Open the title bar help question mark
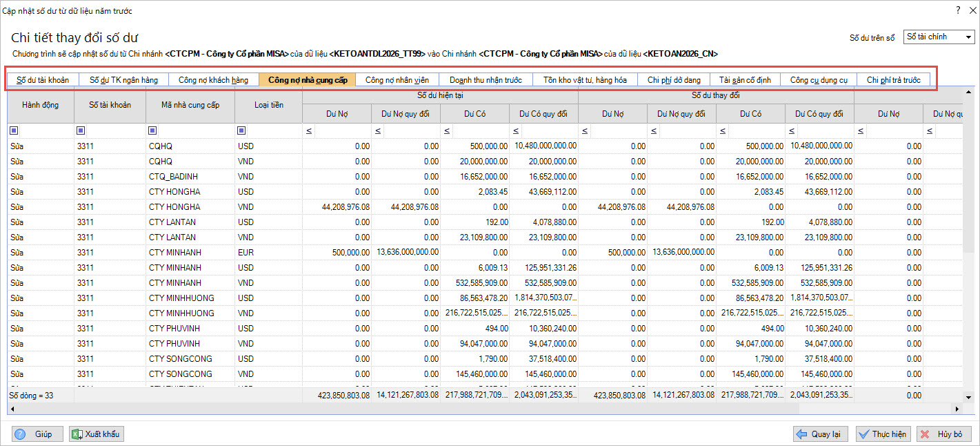The width and height of the screenshot is (980, 446). pyautogui.click(x=957, y=10)
